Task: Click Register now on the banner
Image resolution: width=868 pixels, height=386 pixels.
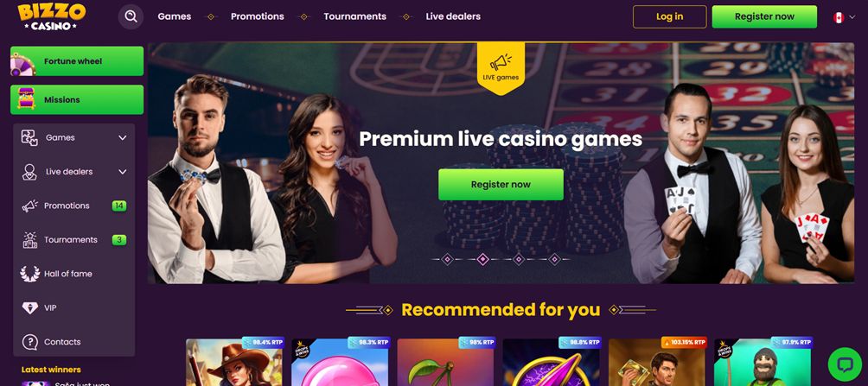Action: pyautogui.click(x=501, y=185)
